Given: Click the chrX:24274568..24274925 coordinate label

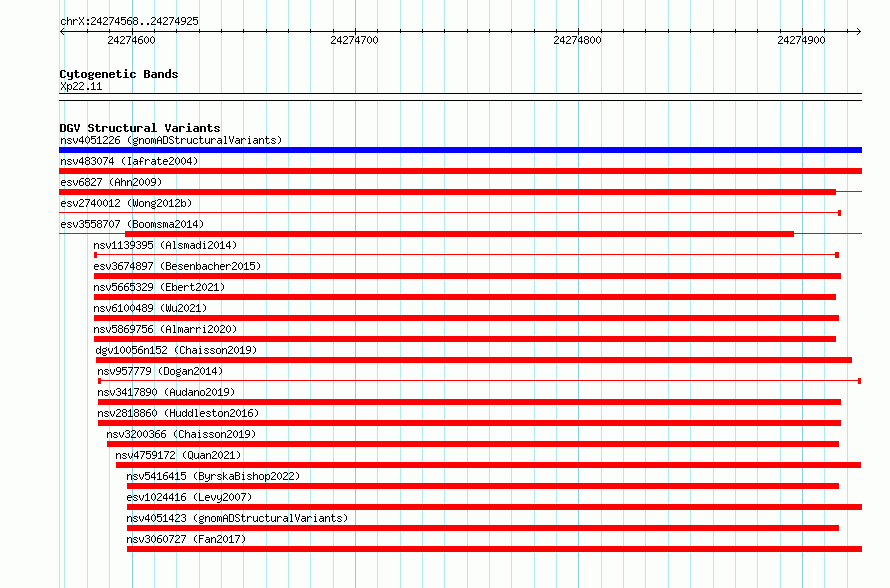Looking at the screenshot, I should tap(129, 21).
